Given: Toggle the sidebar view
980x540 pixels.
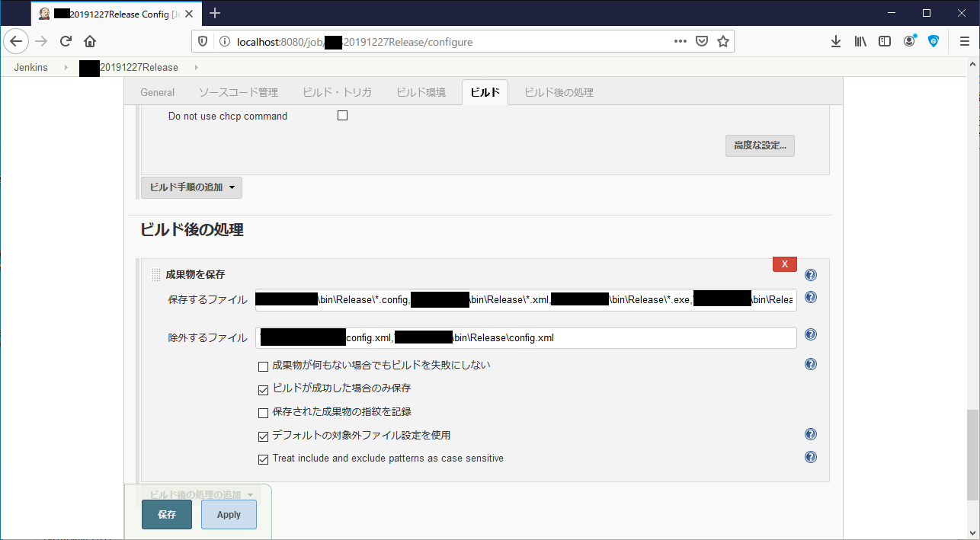Looking at the screenshot, I should coord(885,41).
